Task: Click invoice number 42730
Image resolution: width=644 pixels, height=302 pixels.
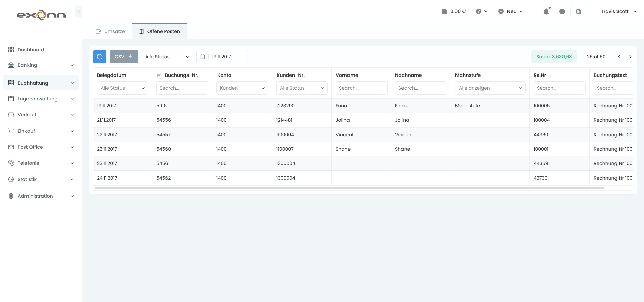Action: click(540, 178)
